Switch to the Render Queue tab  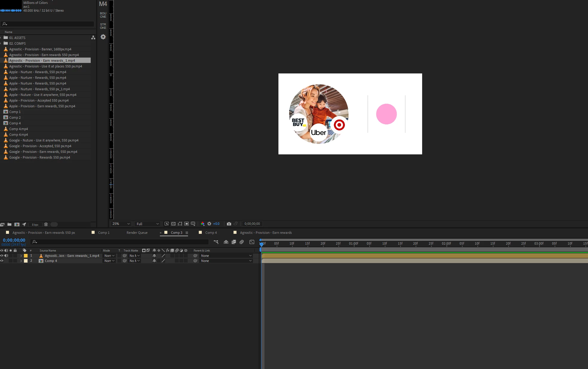(137, 233)
